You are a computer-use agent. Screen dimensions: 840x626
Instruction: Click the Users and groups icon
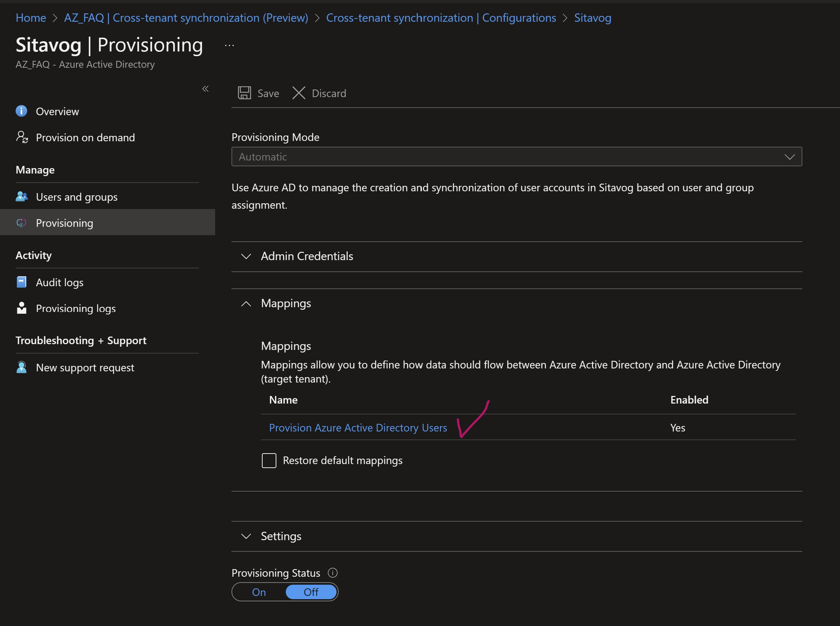coord(22,197)
